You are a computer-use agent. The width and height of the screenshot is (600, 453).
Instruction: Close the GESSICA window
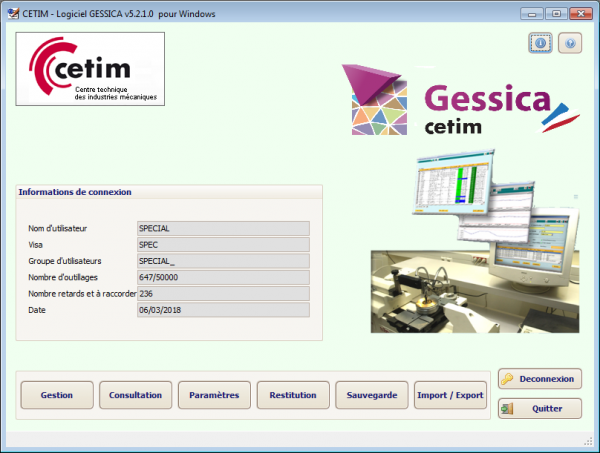coord(581,14)
